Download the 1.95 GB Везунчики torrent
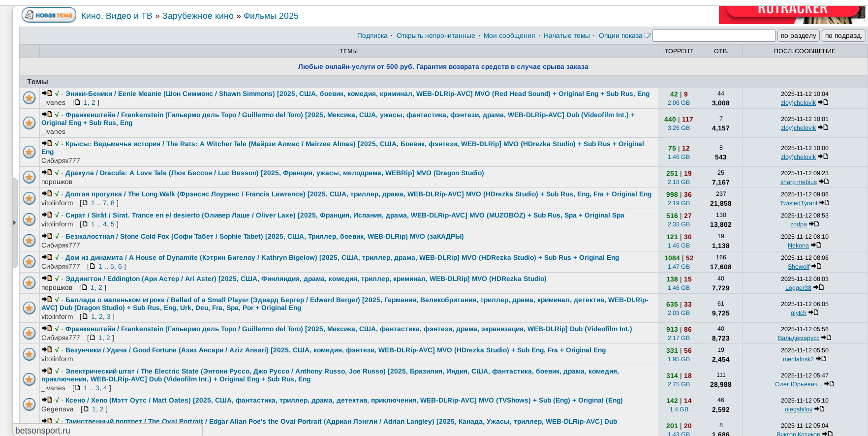This screenshot has width=868, height=436. pos(679,359)
